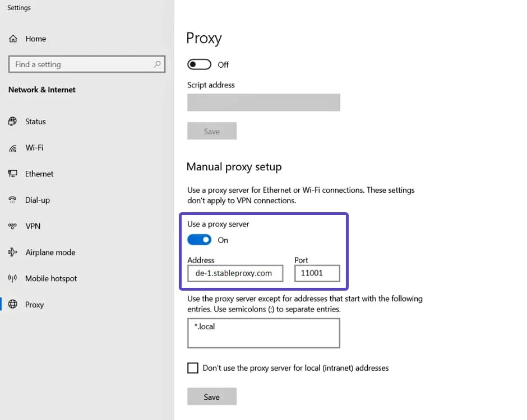This screenshot has height=420, width=527.
Task: Select the Airplane mode icon
Action: click(12, 252)
